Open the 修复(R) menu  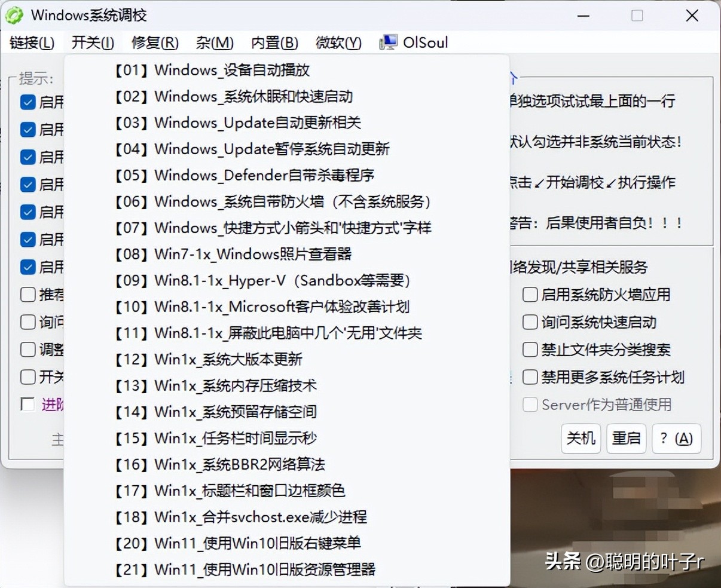click(154, 42)
